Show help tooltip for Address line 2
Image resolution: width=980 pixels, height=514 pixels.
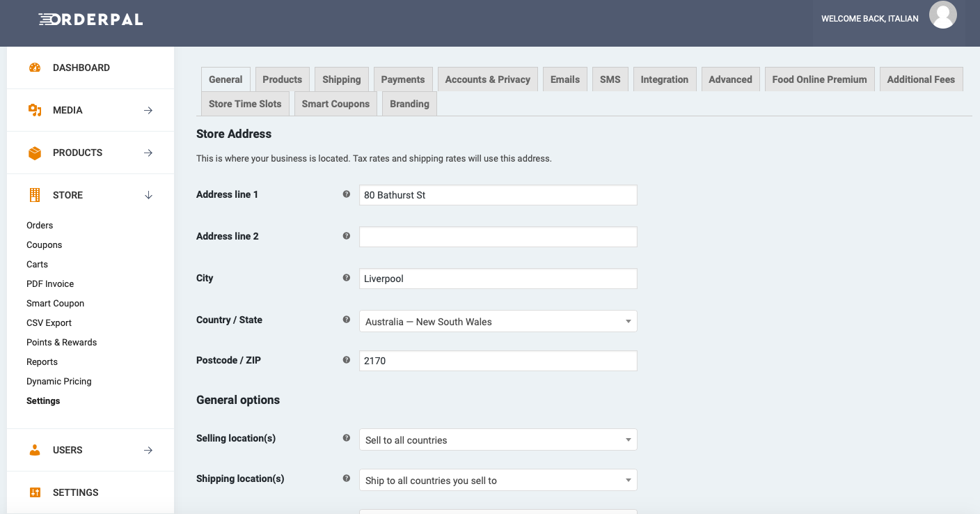[x=347, y=236]
